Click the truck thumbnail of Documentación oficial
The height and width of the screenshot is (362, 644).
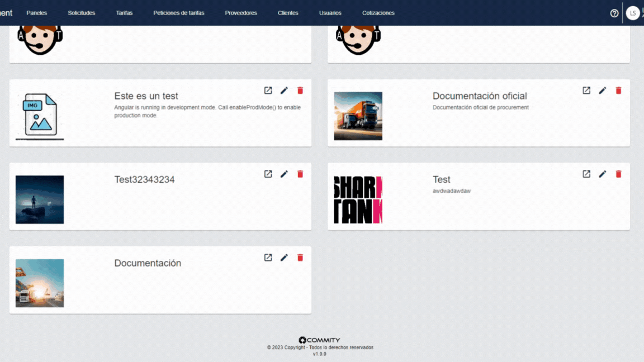click(358, 116)
